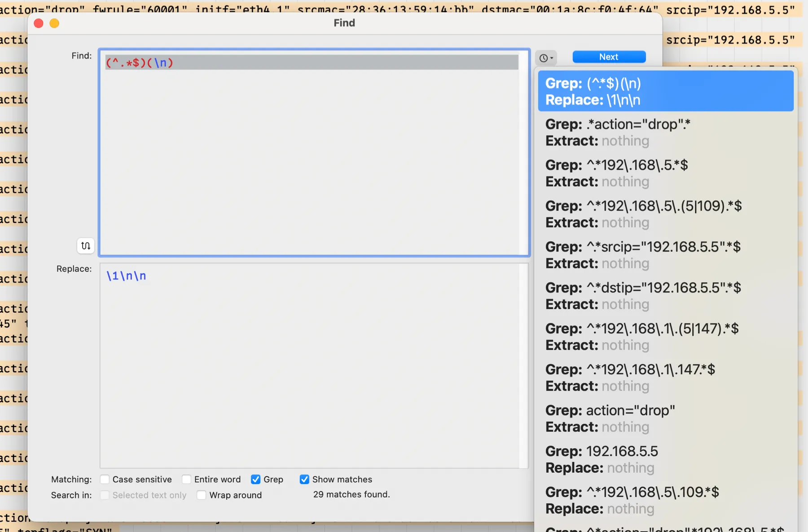
Task: Click the swap Find and Replace icon
Action: point(85,245)
